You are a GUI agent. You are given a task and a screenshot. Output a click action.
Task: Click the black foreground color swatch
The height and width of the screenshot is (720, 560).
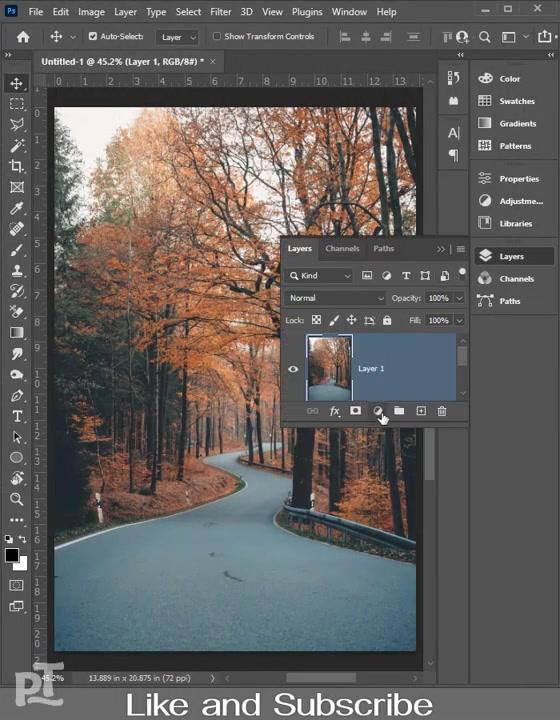pos(11,555)
